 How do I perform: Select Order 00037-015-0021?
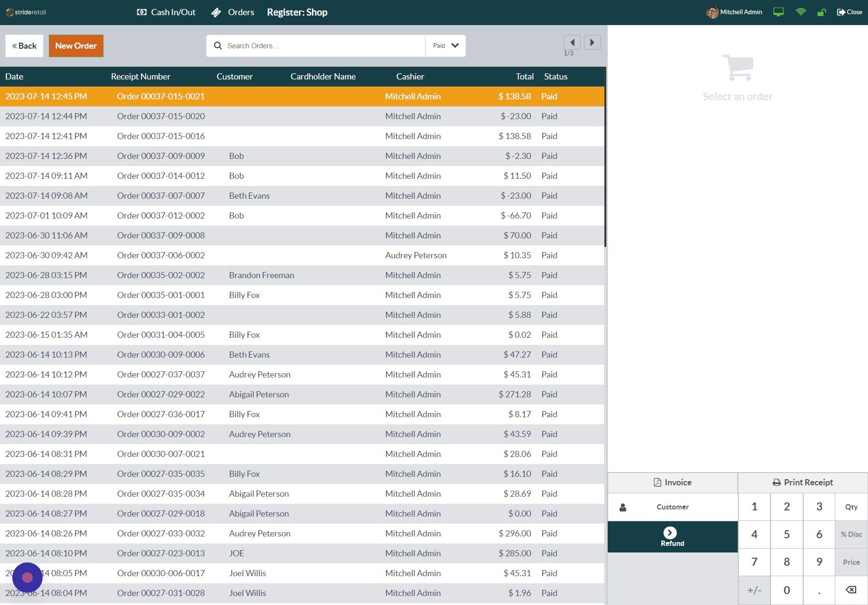point(302,96)
